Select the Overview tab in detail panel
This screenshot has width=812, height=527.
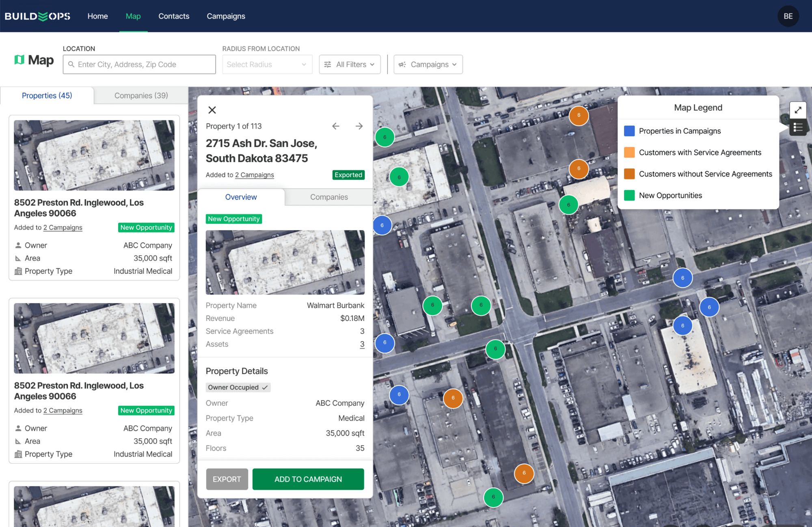click(241, 197)
